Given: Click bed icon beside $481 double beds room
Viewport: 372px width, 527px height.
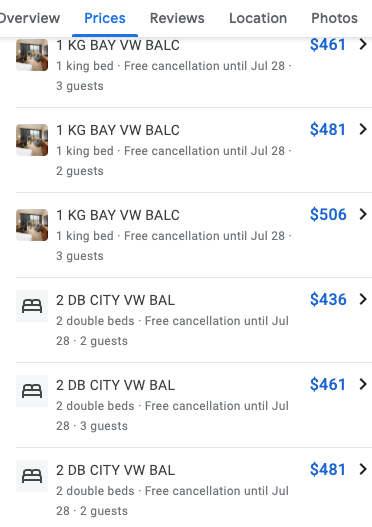Looking at the screenshot, I should [32, 476].
